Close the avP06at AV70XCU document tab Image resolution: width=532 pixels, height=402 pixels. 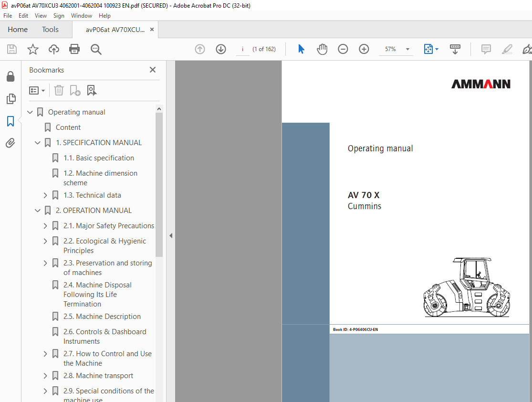152,30
